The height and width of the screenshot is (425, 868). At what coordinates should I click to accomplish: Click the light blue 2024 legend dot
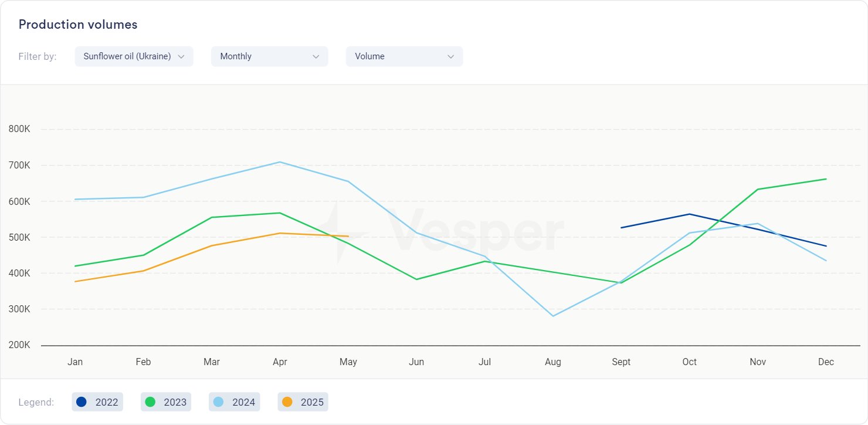(x=218, y=402)
